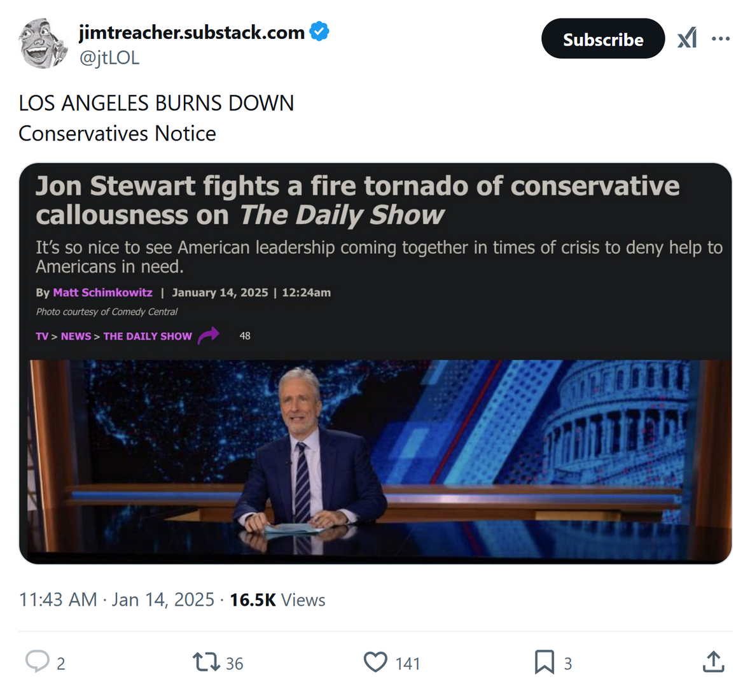Open the three-dot more options menu
750x700 pixels.
click(721, 38)
